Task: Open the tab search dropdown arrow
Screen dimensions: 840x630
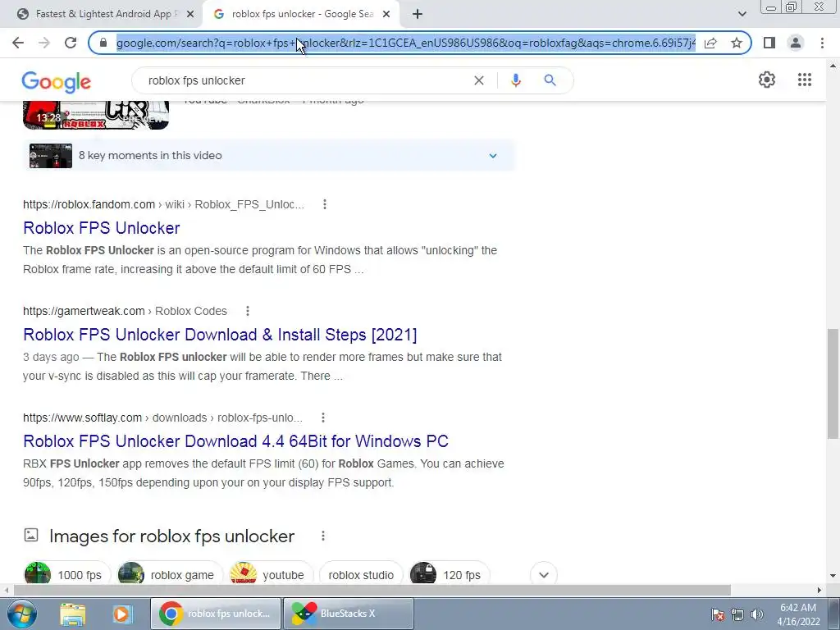Action: click(742, 14)
